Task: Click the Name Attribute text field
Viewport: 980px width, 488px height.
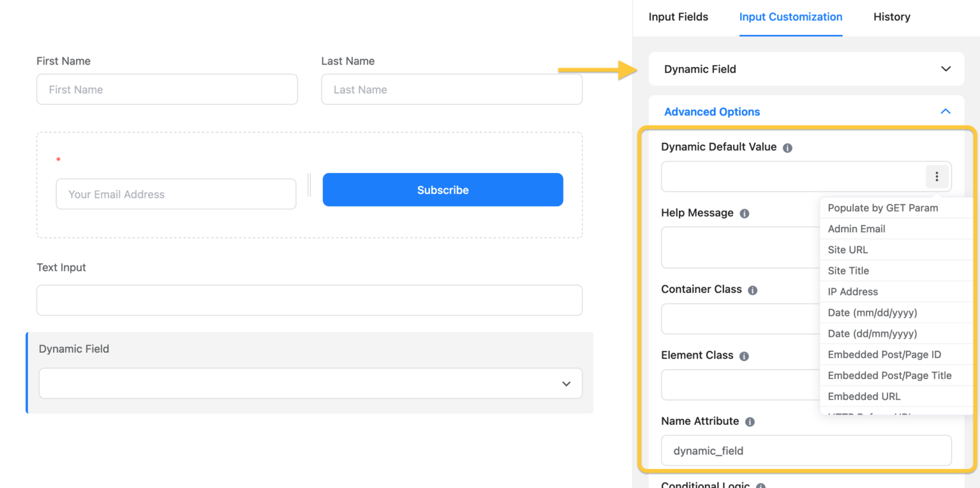Action: coord(806,450)
